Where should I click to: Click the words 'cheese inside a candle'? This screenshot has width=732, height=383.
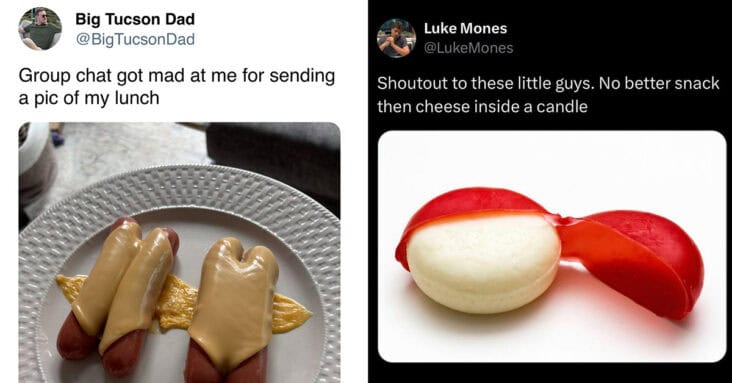point(501,106)
